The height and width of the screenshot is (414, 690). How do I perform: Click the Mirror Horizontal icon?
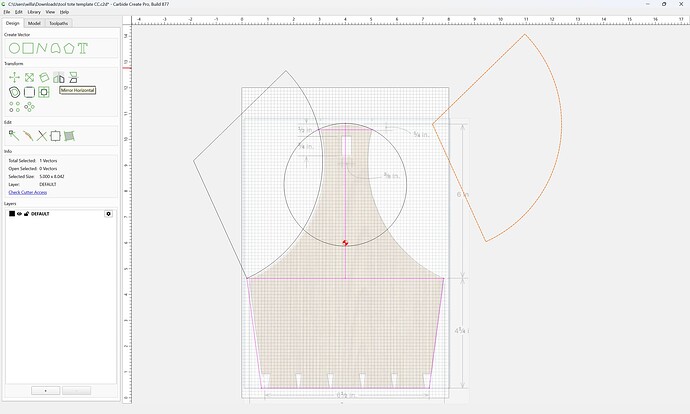[x=59, y=78]
